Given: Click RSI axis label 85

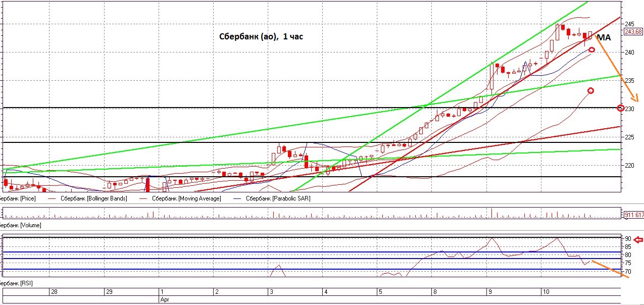Looking at the screenshot, I should [x=628, y=247].
